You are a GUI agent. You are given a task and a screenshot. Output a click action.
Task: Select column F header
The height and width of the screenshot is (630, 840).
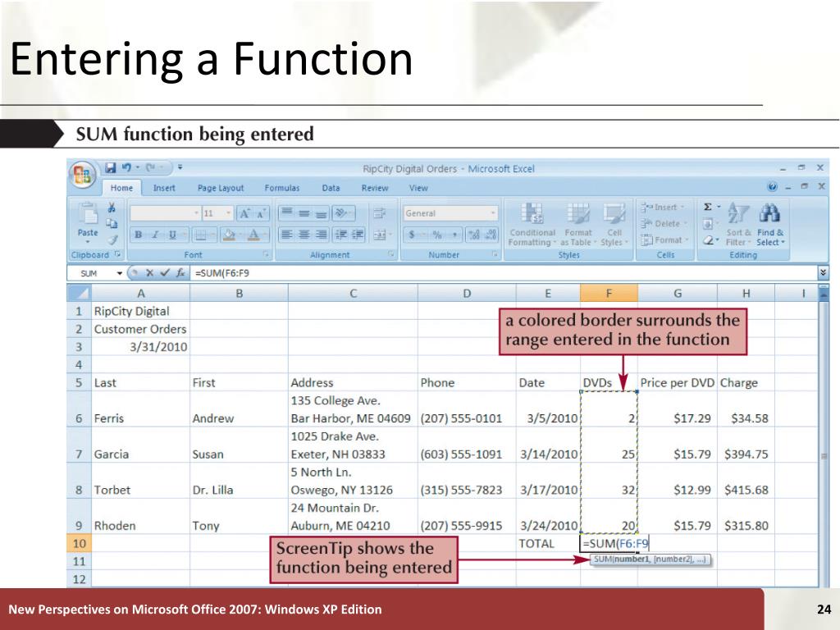(609, 293)
